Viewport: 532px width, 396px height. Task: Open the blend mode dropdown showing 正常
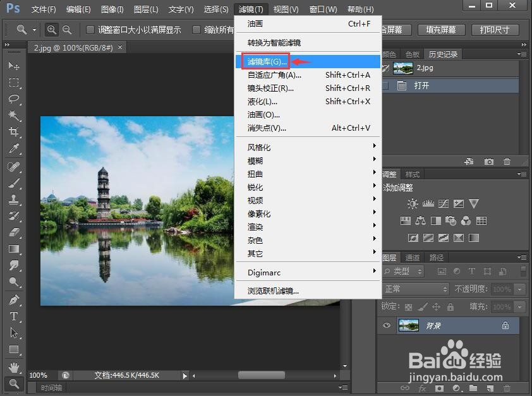pyautogui.click(x=416, y=289)
